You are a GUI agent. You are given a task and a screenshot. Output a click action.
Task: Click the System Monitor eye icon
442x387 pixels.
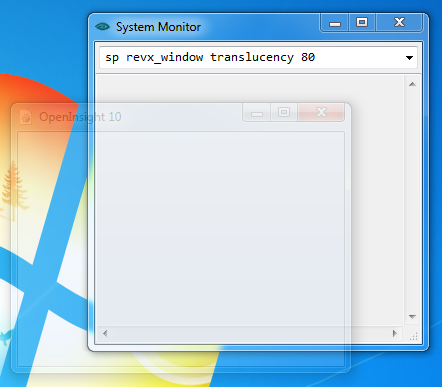pyautogui.click(x=102, y=26)
